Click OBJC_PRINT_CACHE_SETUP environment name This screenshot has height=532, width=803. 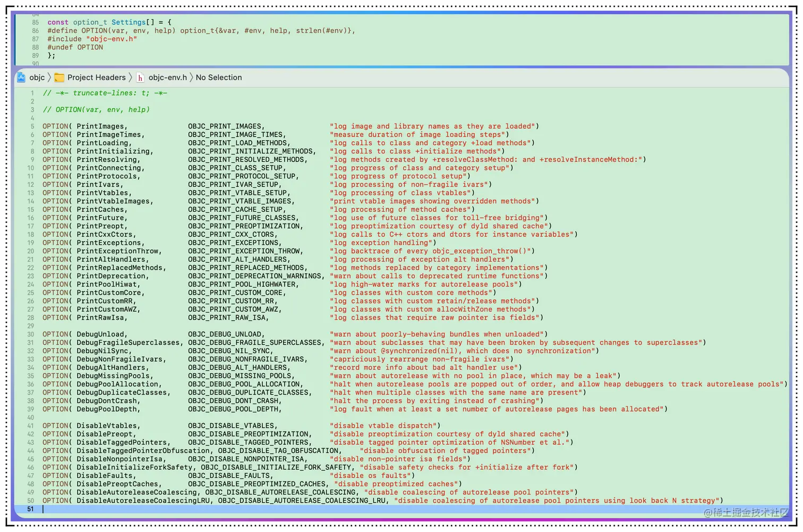point(236,210)
